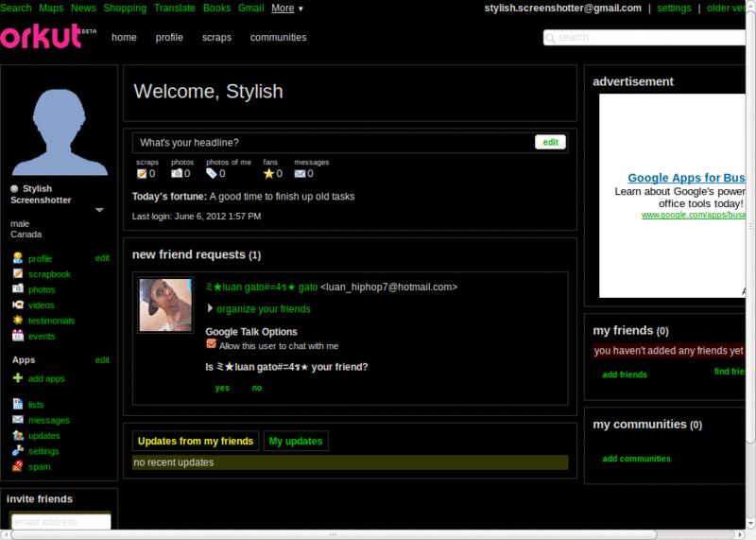The image size is (756, 540).
Task: Open Translate link in Google bar
Action: click(x=175, y=9)
